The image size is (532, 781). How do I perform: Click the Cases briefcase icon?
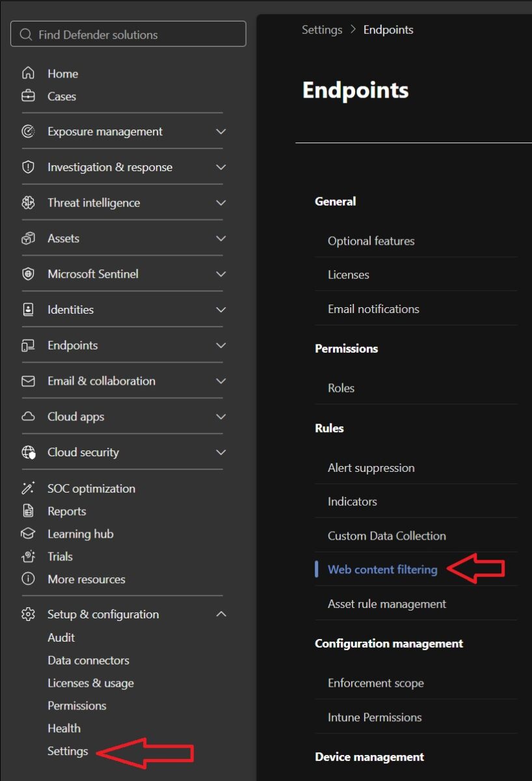coord(28,96)
